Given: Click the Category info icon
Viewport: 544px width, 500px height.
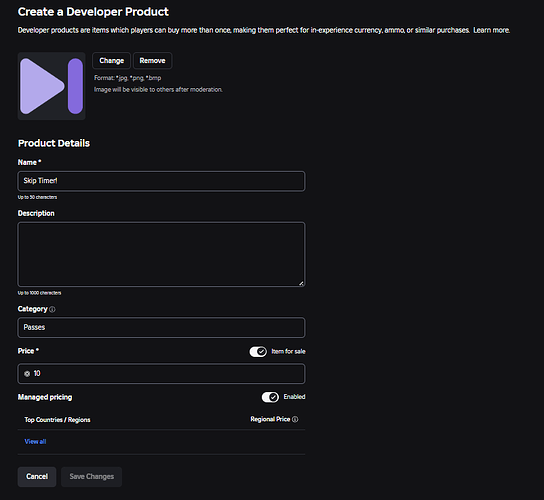Looking at the screenshot, I should 52,309.
